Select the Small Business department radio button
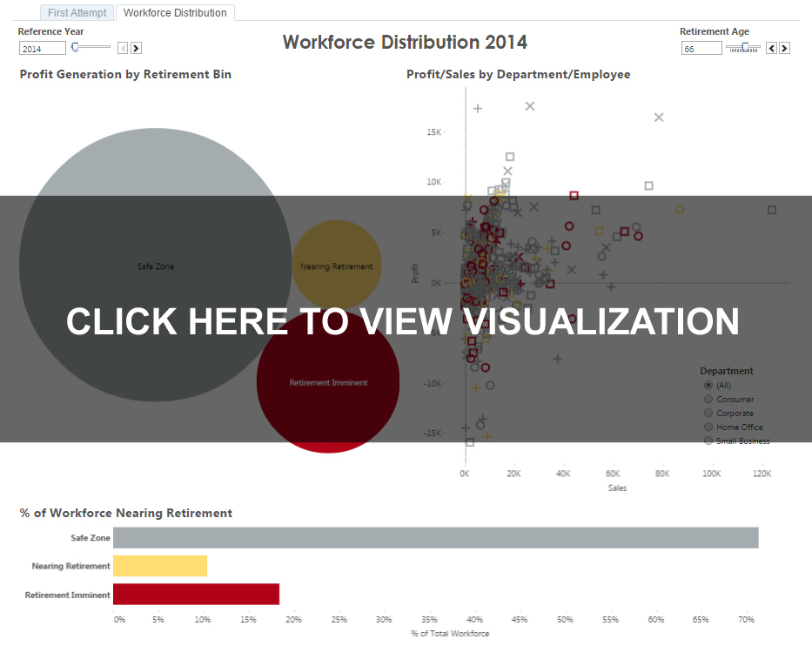The image size is (812, 646). [x=708, y=441]
